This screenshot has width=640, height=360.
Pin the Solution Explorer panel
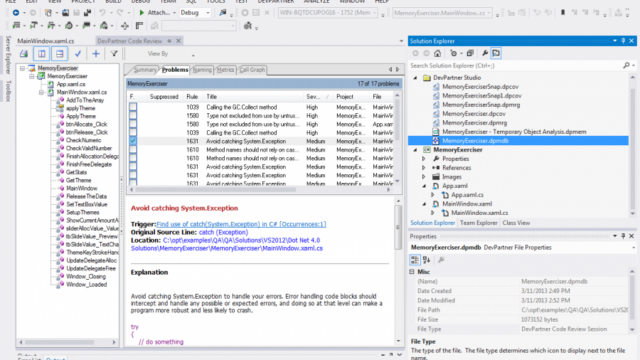[x=623, y=41]
